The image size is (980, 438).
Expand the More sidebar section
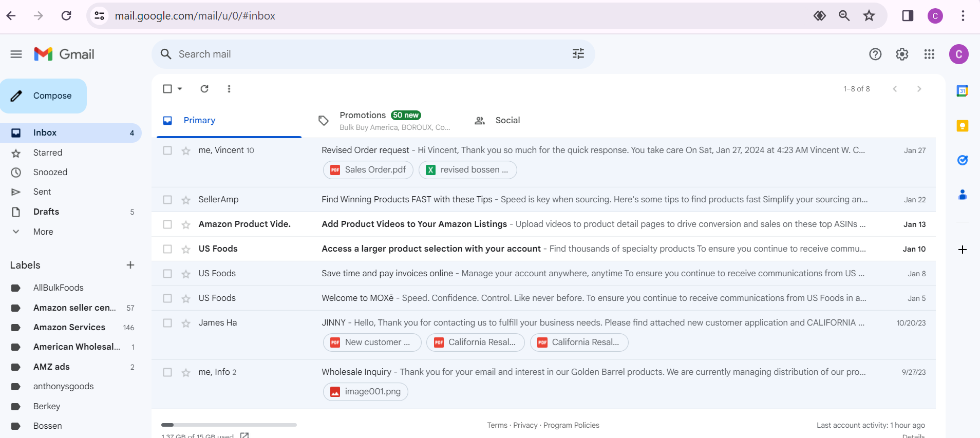pyautogui.click(x=43, y=232)
